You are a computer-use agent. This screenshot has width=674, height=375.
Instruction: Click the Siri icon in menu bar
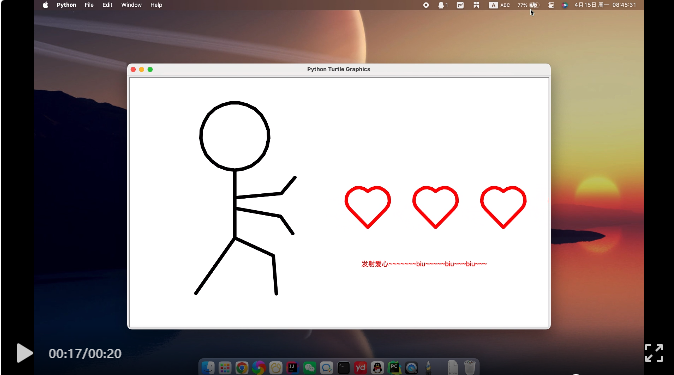565,5
